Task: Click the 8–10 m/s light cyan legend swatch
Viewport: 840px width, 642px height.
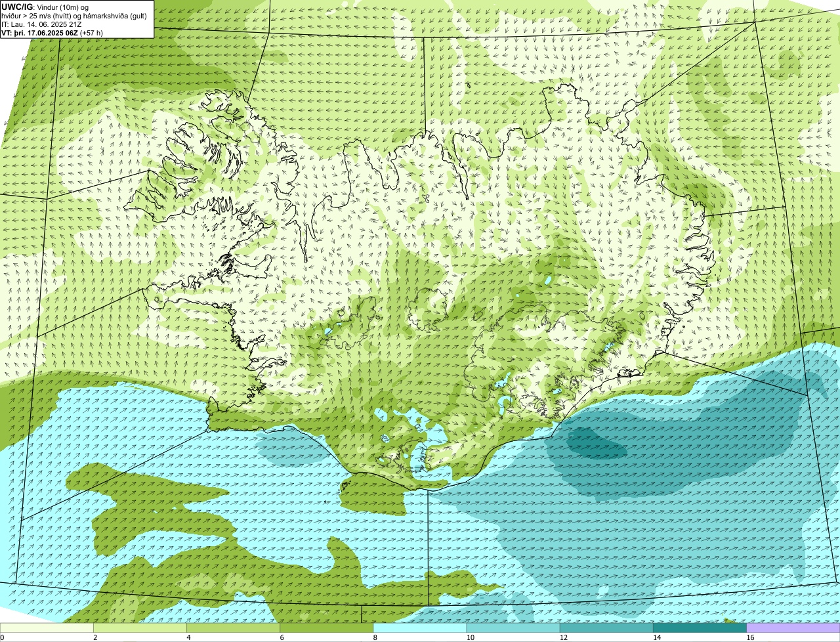Action: pyautogui.click(x=420, y=628)
